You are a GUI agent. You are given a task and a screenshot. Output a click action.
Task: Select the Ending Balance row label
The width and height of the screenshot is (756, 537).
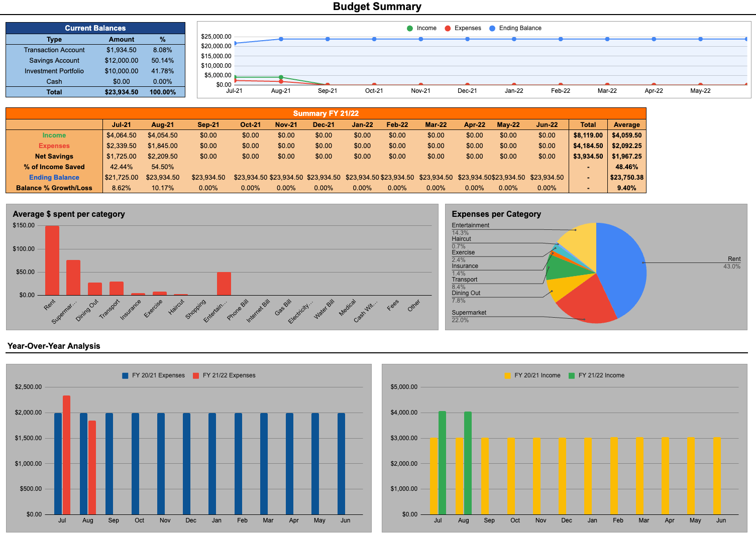pyautogui.click(x=54, y=177)
